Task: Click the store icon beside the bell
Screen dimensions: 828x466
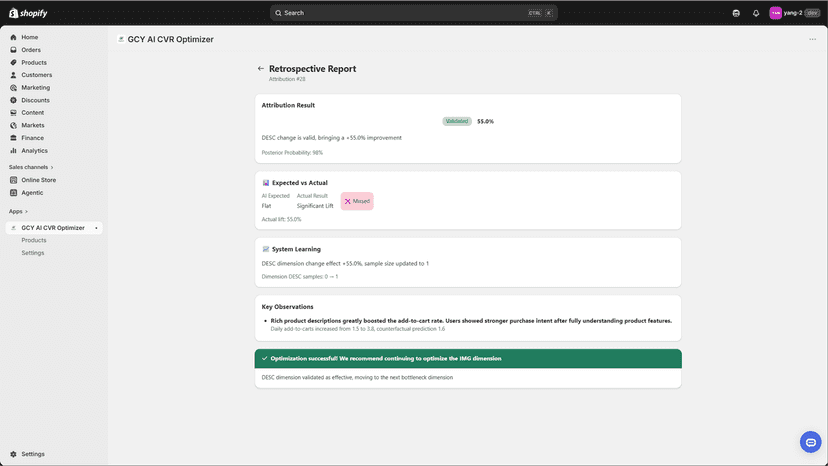Action: [736, 13]
